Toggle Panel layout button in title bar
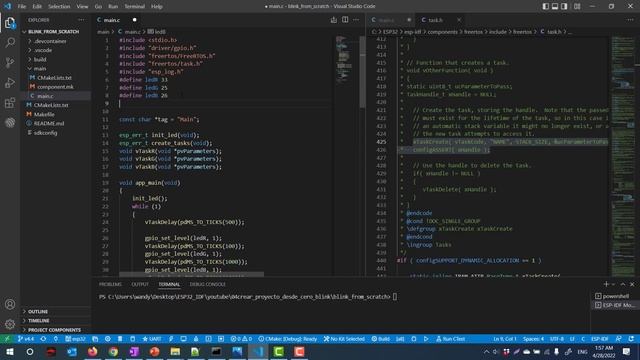Viewport: 640px width, 360px height. click(x=555, y=6)
